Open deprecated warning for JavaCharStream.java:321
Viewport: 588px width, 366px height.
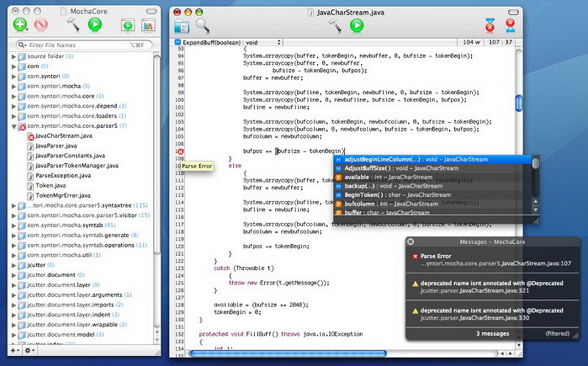[492, 287]
